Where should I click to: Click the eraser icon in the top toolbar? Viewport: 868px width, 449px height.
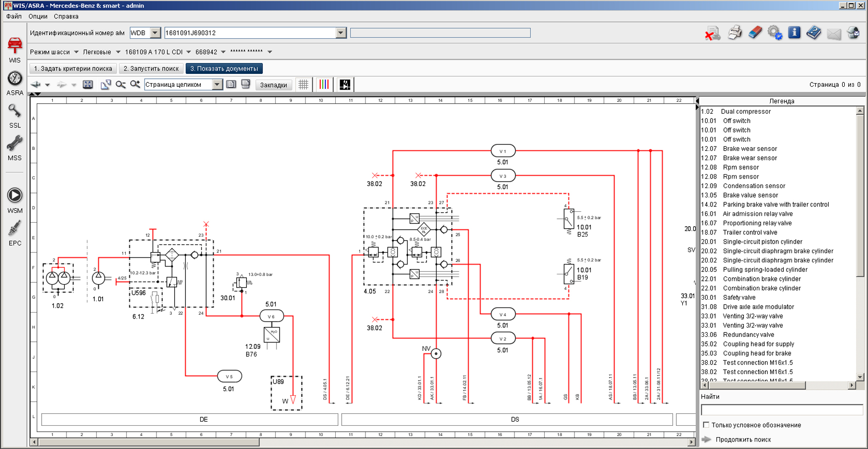coord(754,33)
